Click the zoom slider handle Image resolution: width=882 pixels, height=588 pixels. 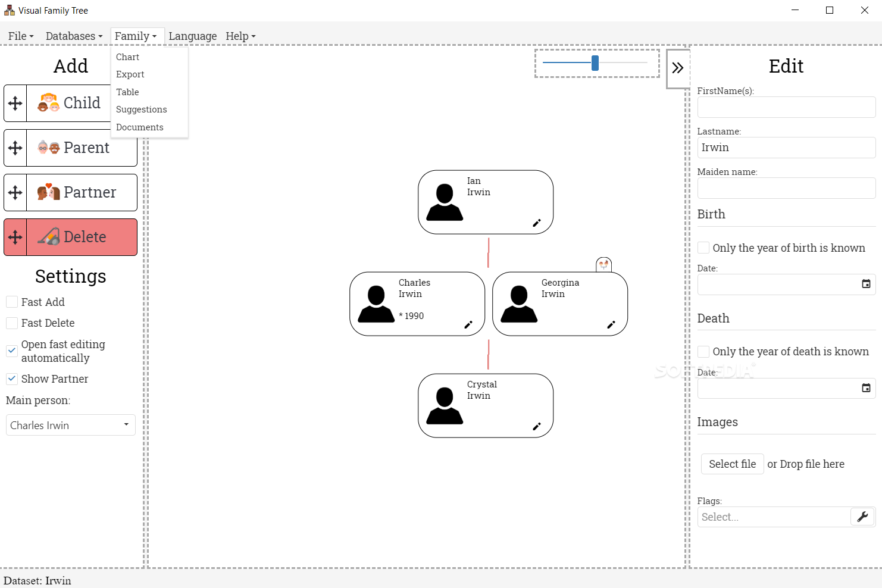(x=595, y=63)
